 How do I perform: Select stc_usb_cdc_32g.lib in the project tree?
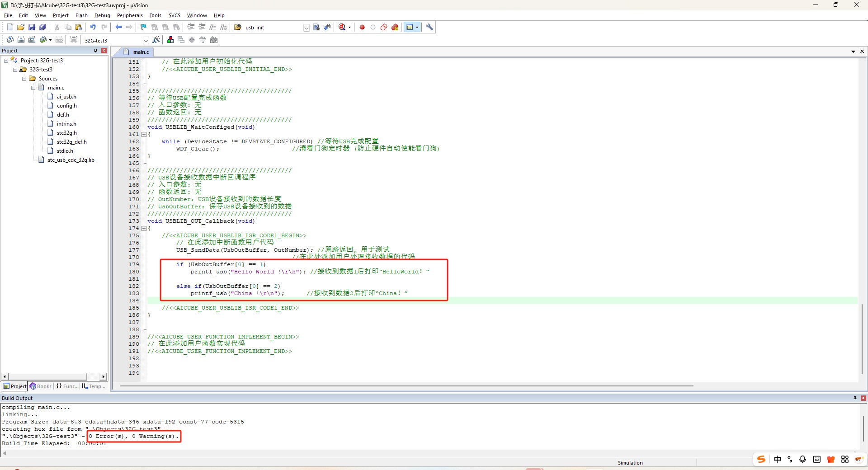tap(71, 160)
